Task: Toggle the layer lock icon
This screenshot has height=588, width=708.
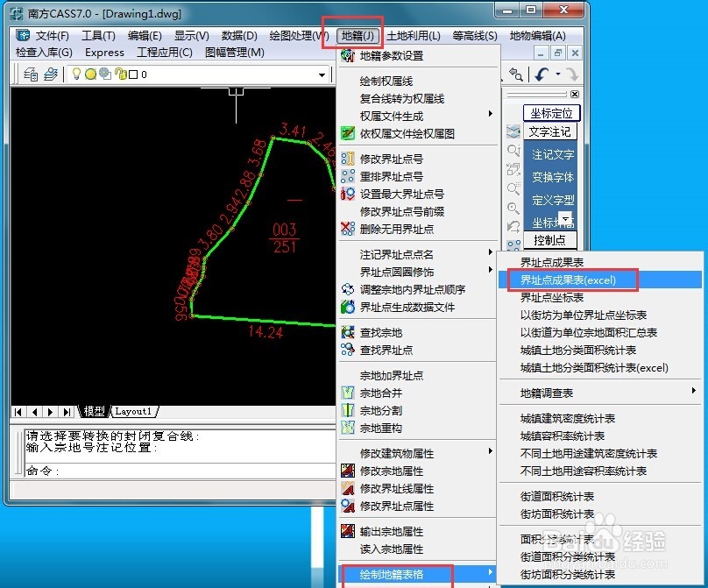Action: pyautogui.click(x=121, y=74)
